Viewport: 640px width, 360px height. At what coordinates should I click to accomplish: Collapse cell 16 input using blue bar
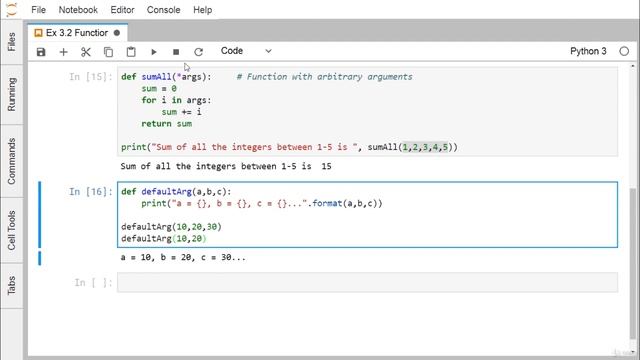tap(40, 215)
